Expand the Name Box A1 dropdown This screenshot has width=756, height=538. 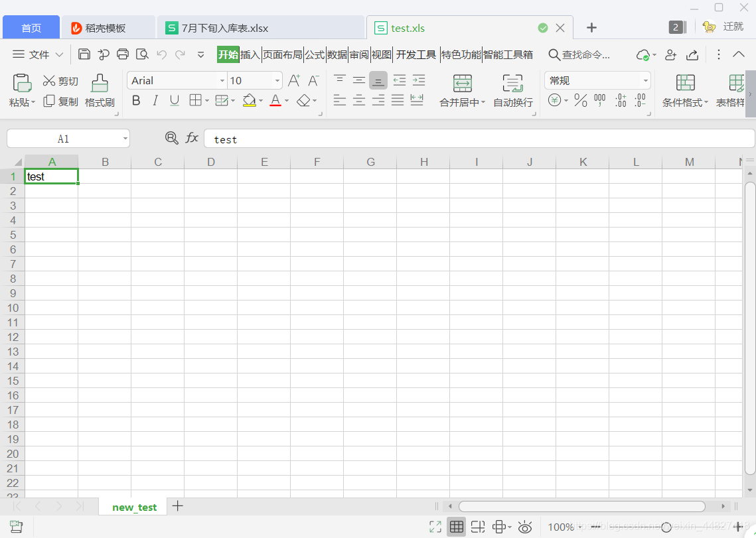click(125, 139)
